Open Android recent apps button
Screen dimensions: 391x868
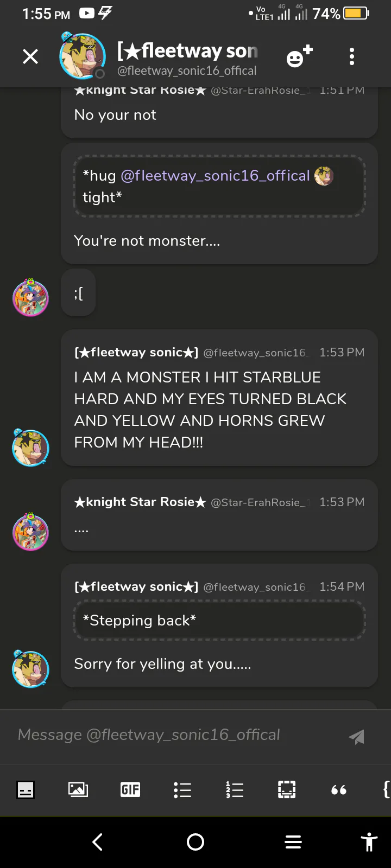click(x=293, y=842)
